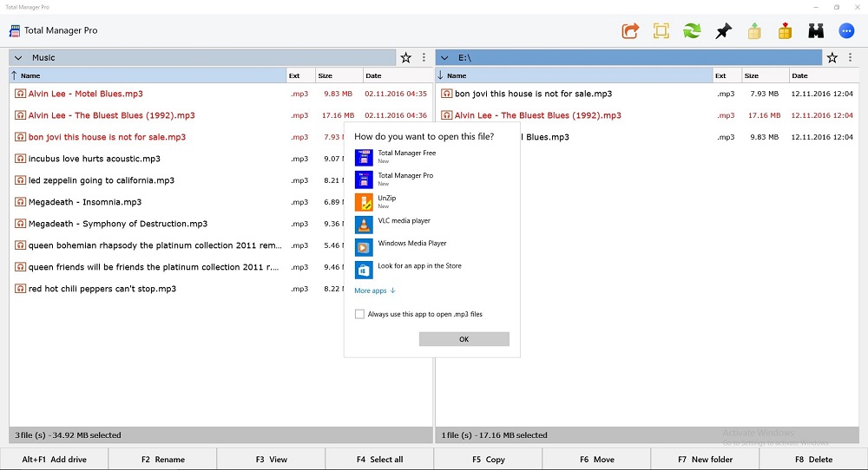Viewport: 868px width, 470px height.
Task: Select VLC media player text entry
Action: click(404, 220)
